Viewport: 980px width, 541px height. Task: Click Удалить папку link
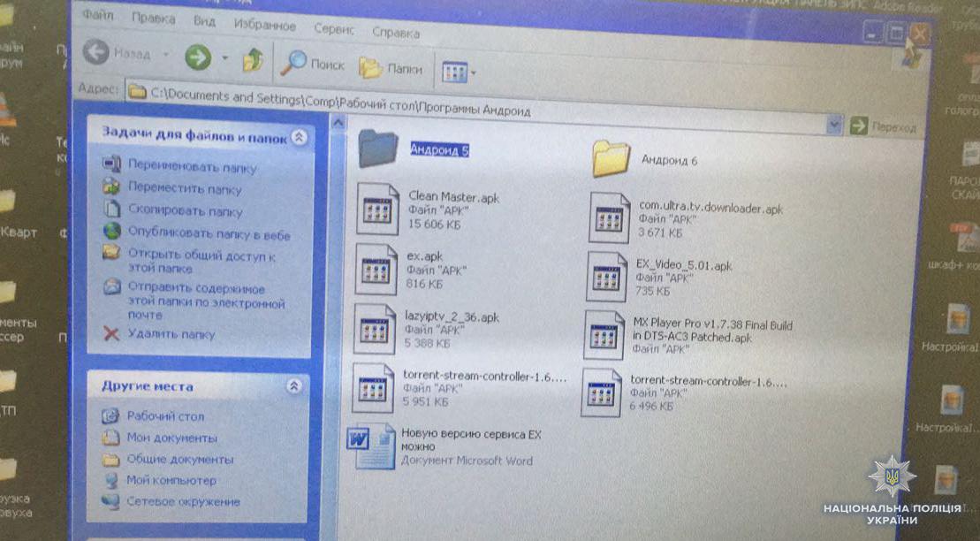[x=171, y=334]
